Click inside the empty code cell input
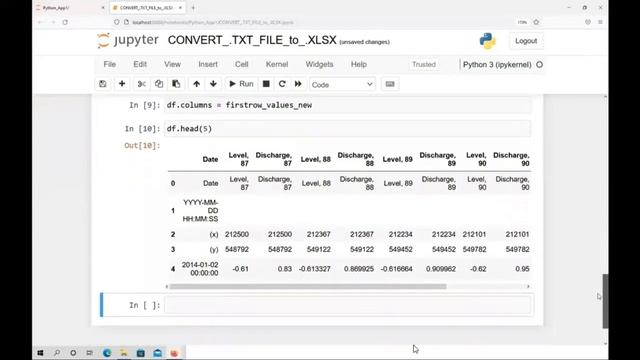640x360 pixels. click(348, 305)
